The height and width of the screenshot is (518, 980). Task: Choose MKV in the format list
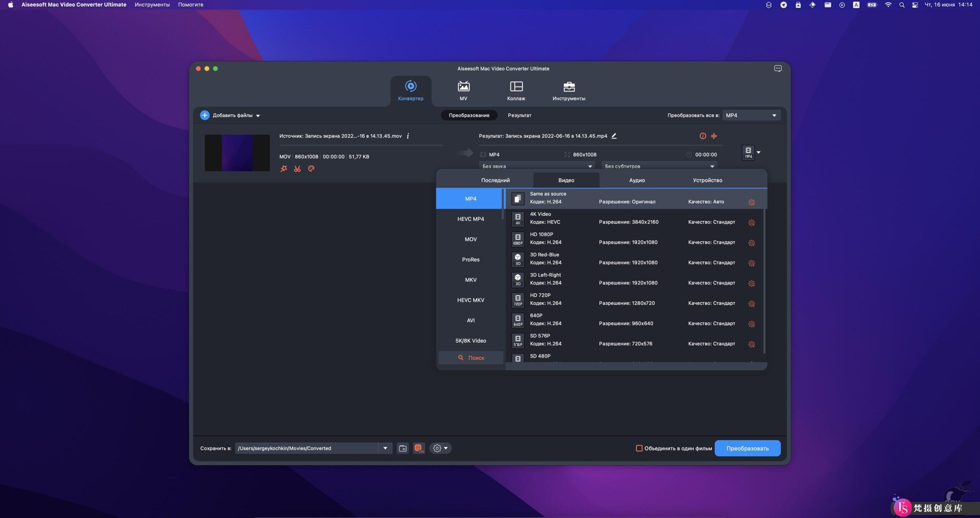click(x=470, y=280)
